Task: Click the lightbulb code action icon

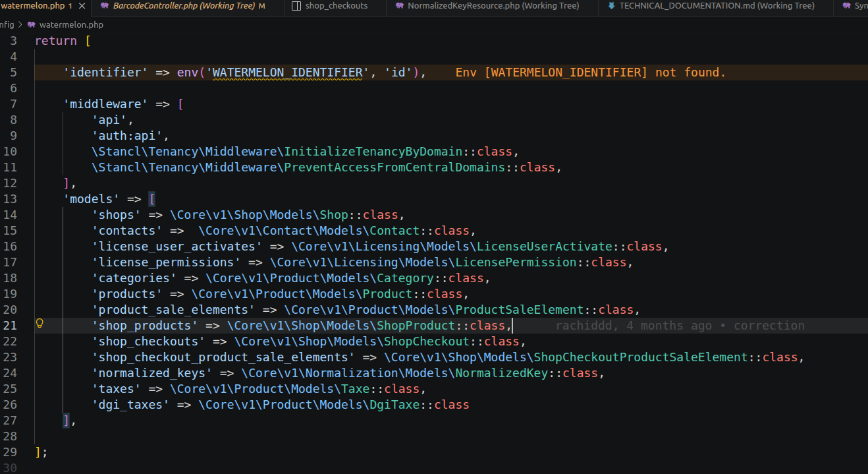Action: tap(39, 324)
